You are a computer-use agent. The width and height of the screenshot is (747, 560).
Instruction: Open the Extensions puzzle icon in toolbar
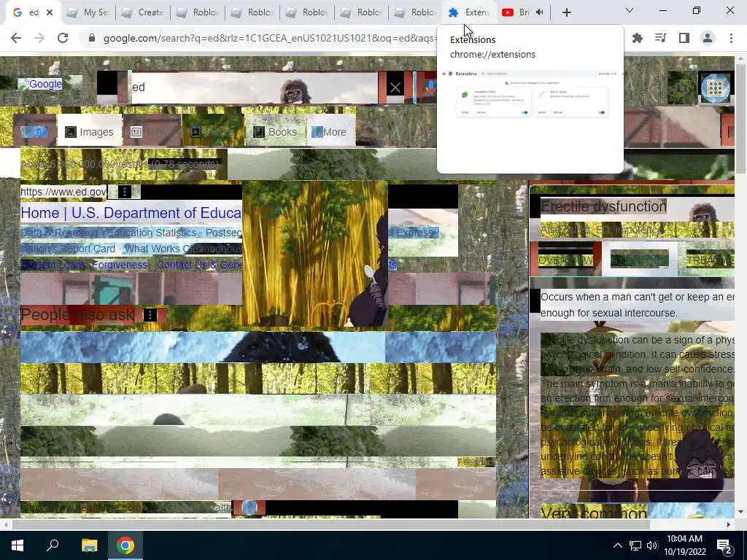tap(638, 38)
